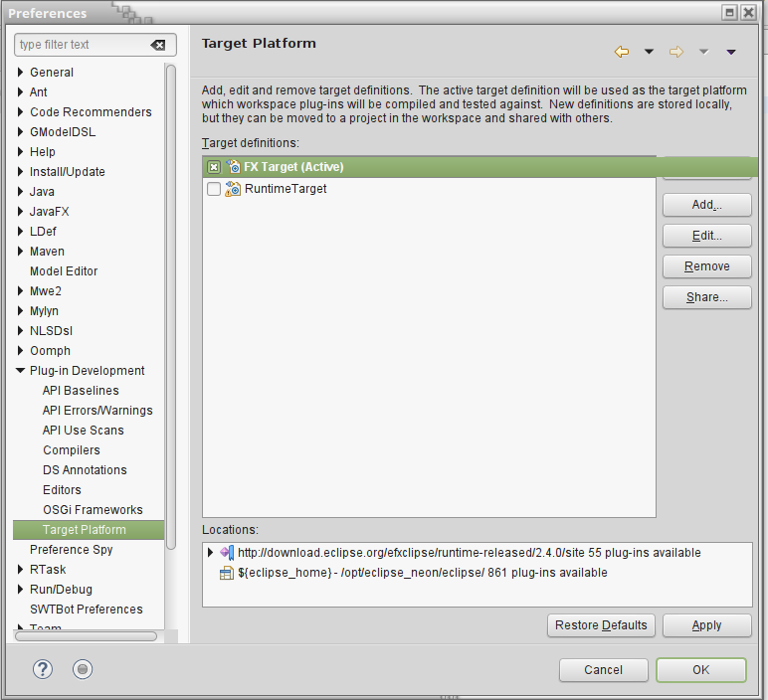Screen dimensions: 768x700
Task: Check the RuntimeTarget checkbox
Action: [214, 189]
